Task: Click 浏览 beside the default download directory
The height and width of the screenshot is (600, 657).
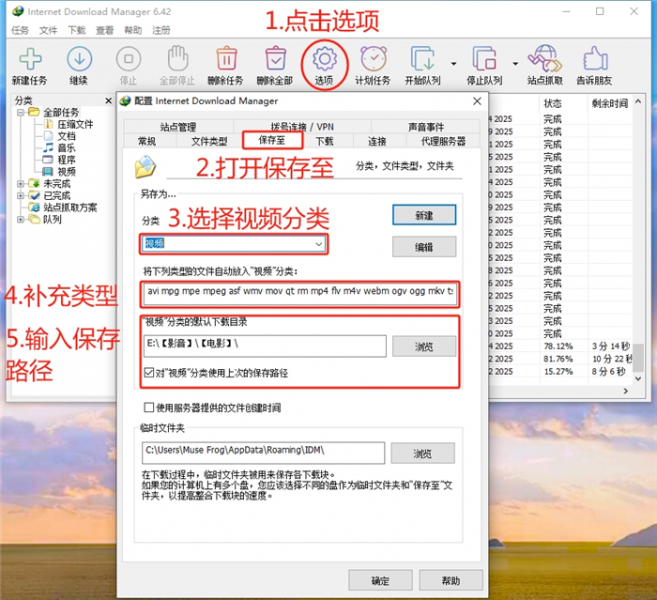Action: [x=424, y=346]
